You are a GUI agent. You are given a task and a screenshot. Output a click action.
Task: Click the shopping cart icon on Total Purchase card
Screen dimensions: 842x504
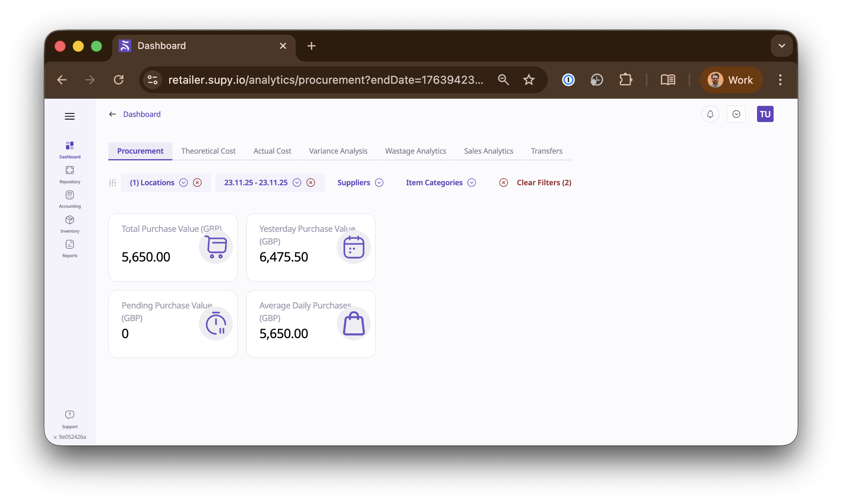pyautogui.click(x=216, y=247)
